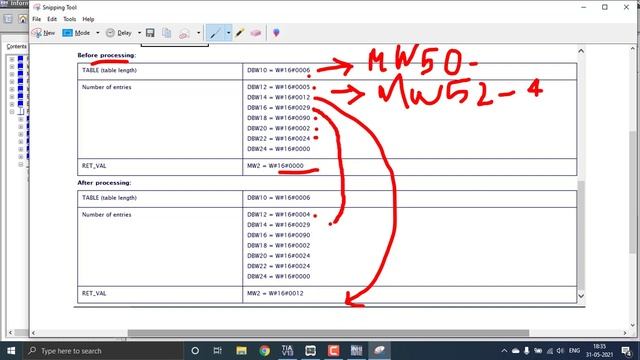Select cell 'DBW16 = W#16#0090'
The image size is (640, 360).
click(278, 235)
